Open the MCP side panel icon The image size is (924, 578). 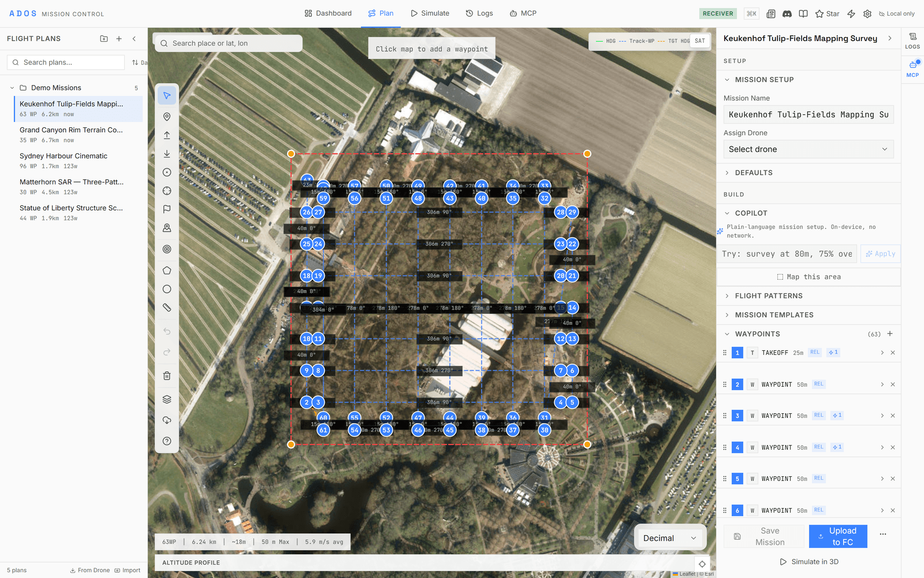tap(912, 68)
